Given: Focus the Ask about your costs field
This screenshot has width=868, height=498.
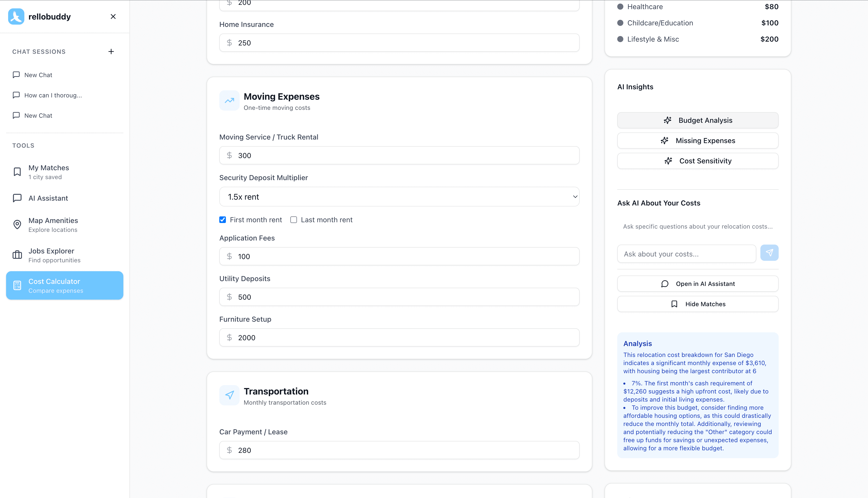Looking at the screenshot, I should [686, 254].
